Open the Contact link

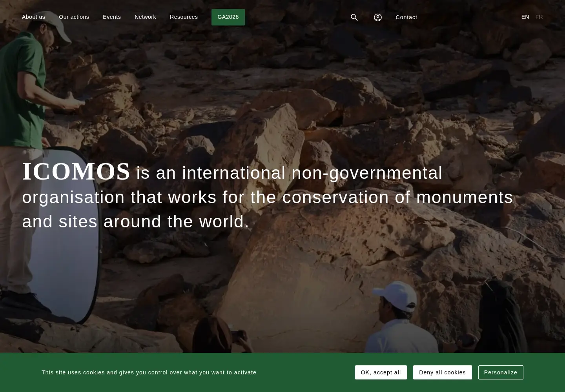tap(406, 17)
